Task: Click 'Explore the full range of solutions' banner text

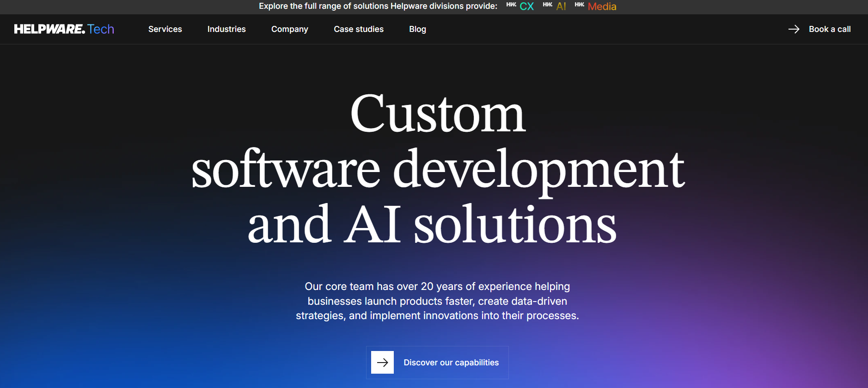Action: [378, 6]
